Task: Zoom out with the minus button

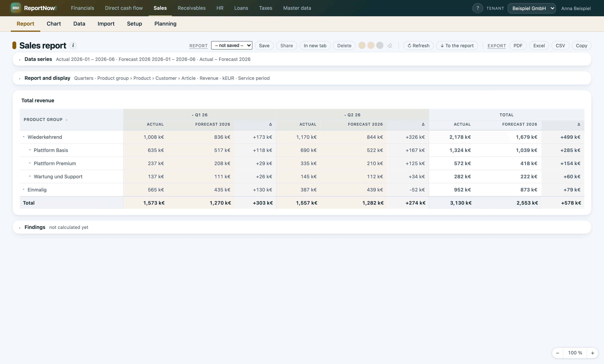Action: (x=557, y=353)
